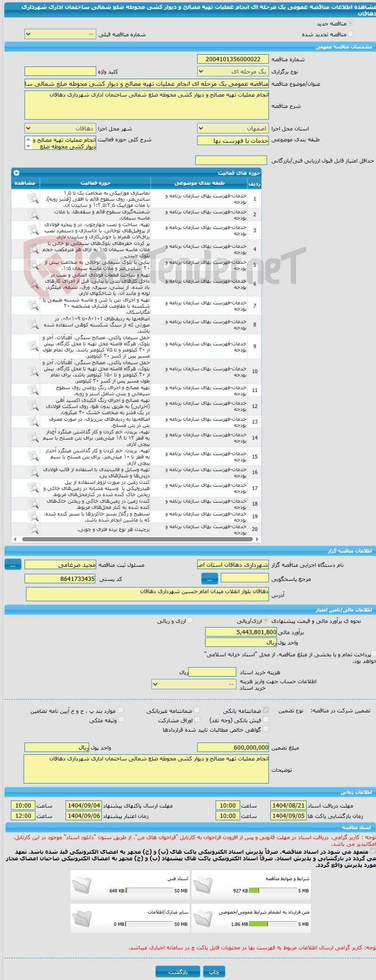Open the شهر محل اجرا dropdown
The image size is (376, 980).
[x=60, y=129]
